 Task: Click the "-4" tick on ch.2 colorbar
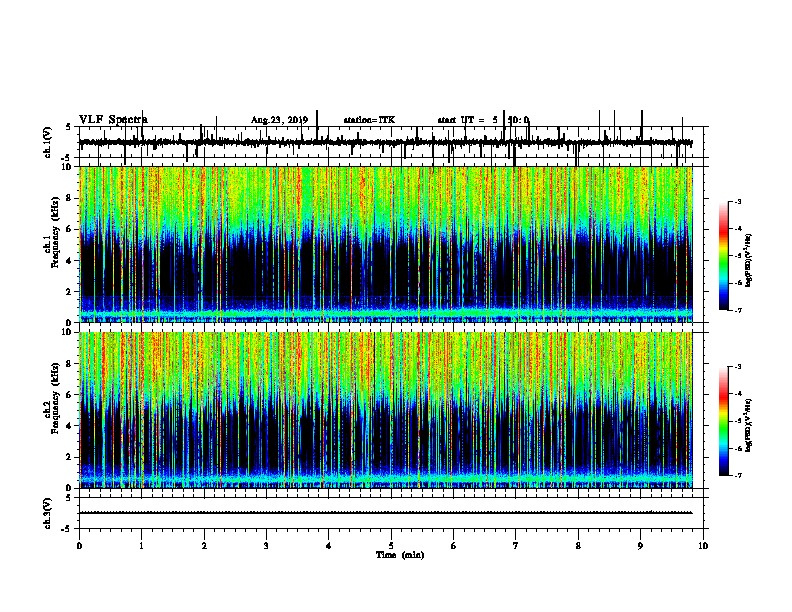(x=737, y=393)
